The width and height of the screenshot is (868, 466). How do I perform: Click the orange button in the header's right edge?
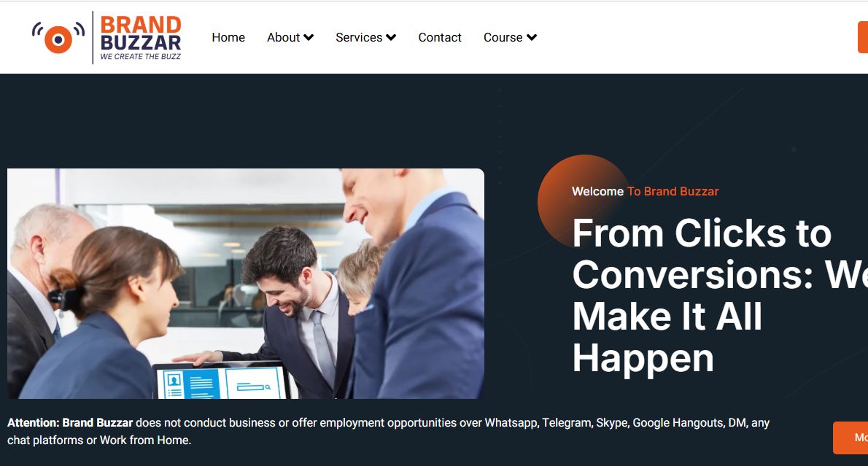coord(863,37)
